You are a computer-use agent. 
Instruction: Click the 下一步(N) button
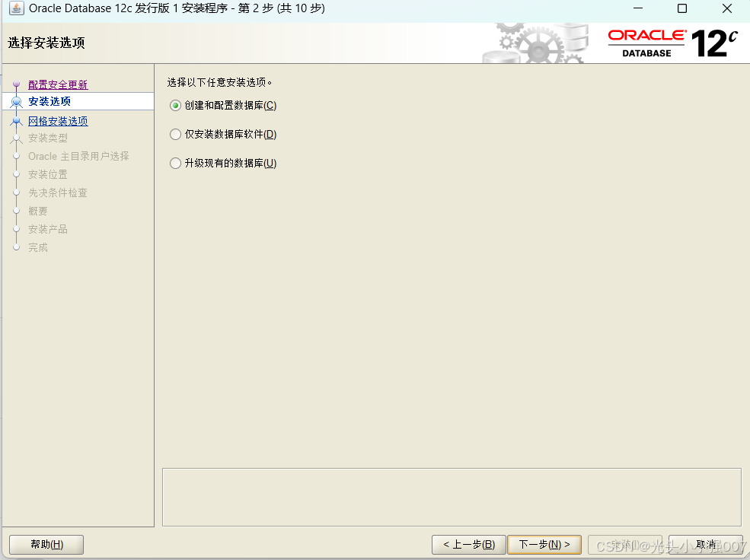(544, 544)
